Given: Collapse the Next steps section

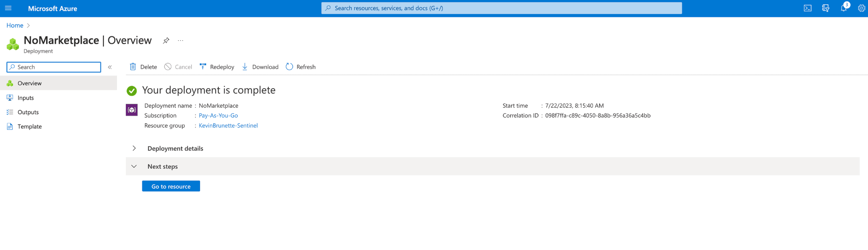Looking at the screenshot, I should (x=134, y=167).
